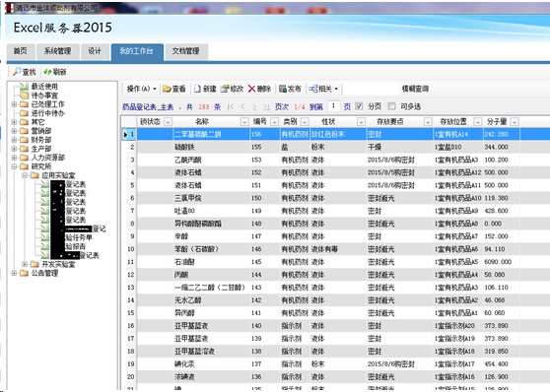The height and width of the screenshot is (392, 550).
Task: Click the 发布 publish icon
Action: pos(283,89)
